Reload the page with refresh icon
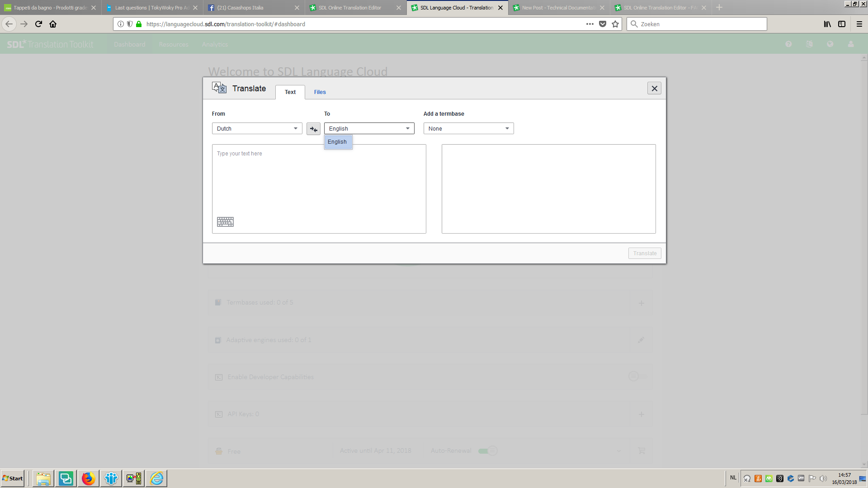 tap(38, 24)
